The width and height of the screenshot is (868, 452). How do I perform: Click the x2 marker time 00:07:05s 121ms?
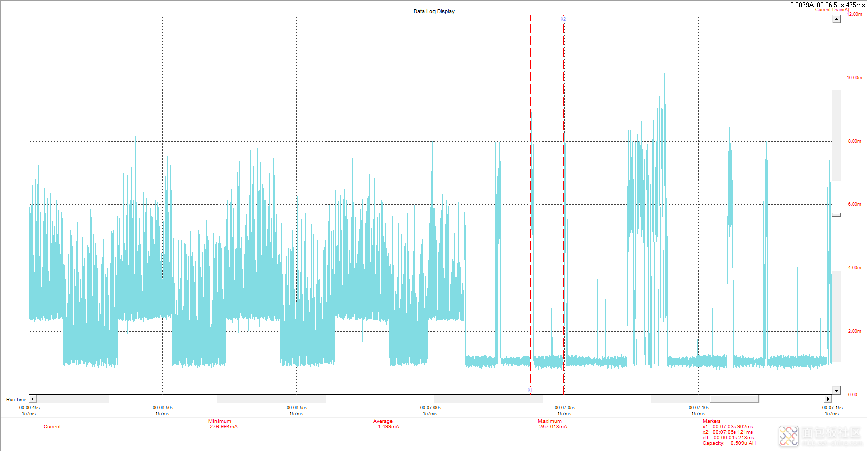tap(733, 432)
